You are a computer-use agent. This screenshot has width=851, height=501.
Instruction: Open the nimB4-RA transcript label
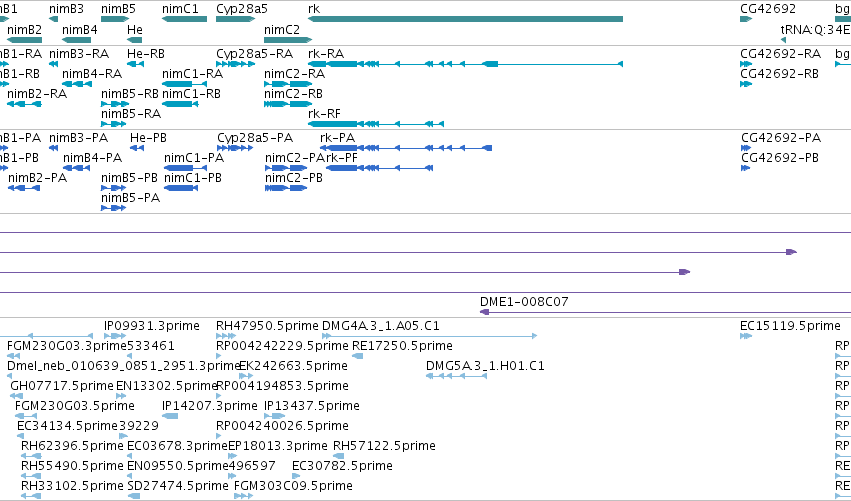92,74
